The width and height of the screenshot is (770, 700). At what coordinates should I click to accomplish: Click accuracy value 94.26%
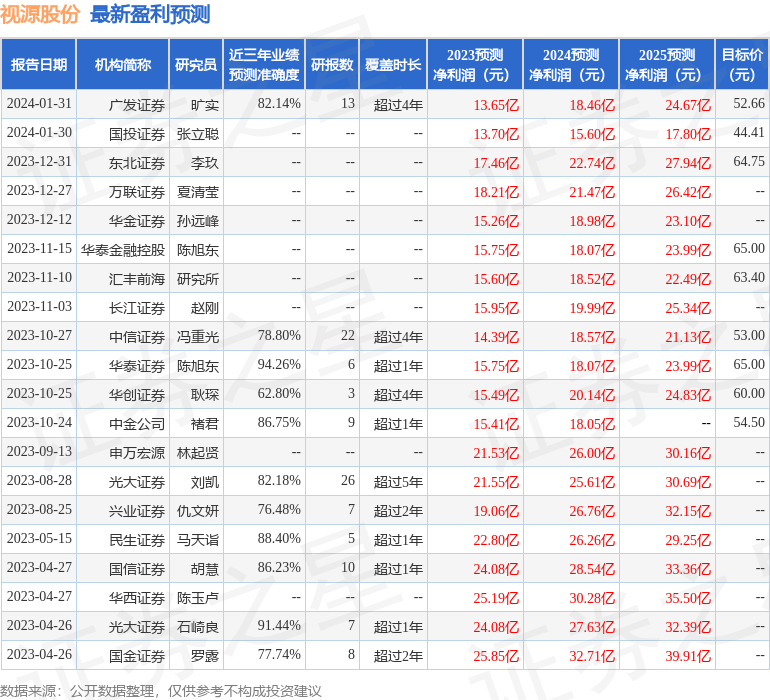279,364
